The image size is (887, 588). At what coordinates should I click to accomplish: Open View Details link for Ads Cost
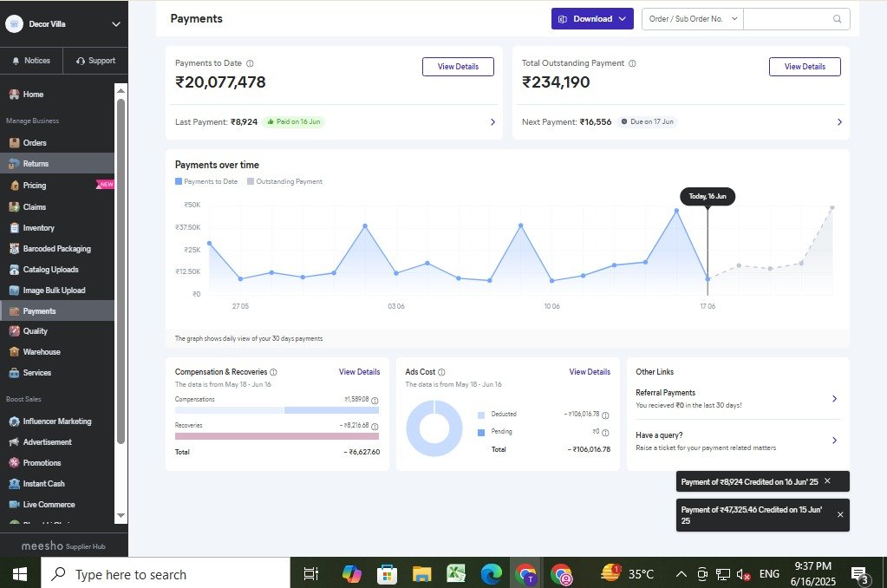[x=590, y=372]
